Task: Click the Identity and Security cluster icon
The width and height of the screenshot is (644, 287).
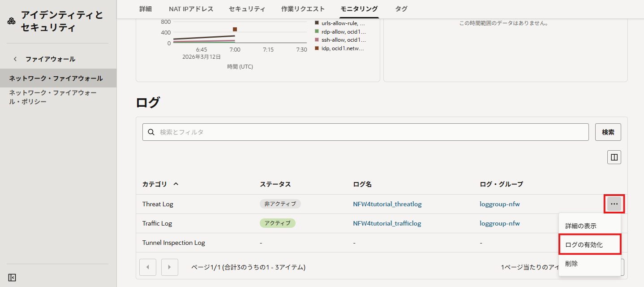Action: [12, 22]
